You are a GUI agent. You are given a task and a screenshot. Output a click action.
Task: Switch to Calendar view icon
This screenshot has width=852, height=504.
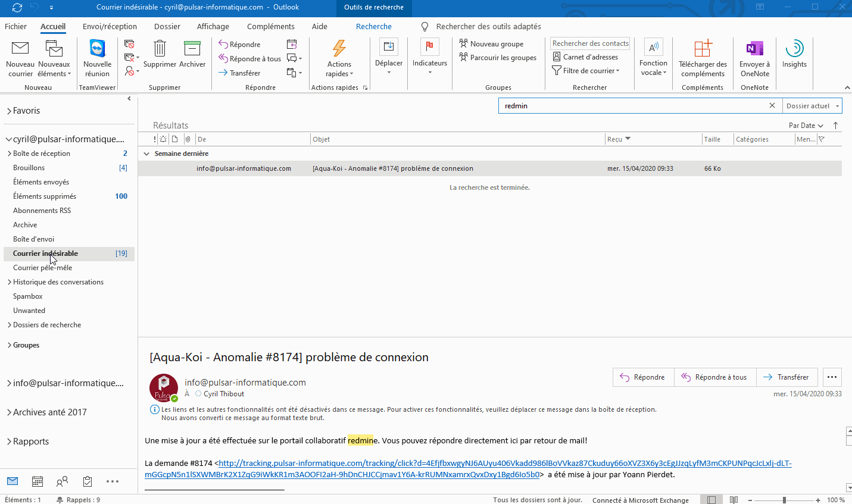[x=37, y=481]
